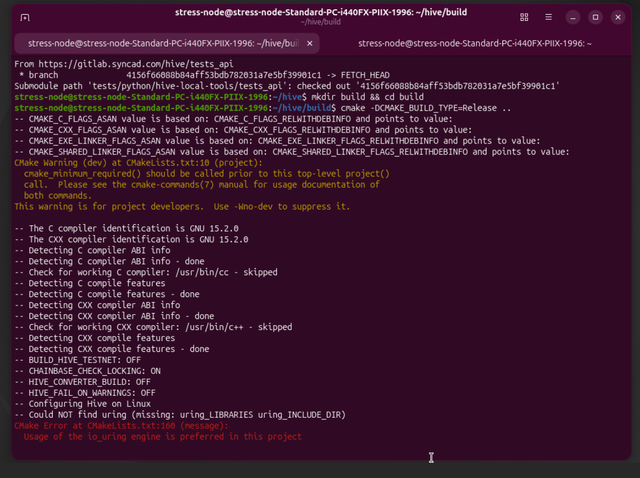The width and height of the screenshot is (640, 478).
Task: Click the 'Submodule path' checked out line
Action: (287, 86)
